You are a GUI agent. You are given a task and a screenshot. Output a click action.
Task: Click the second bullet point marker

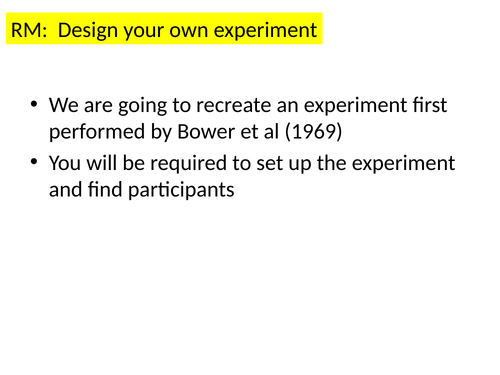tap(34, 162)
